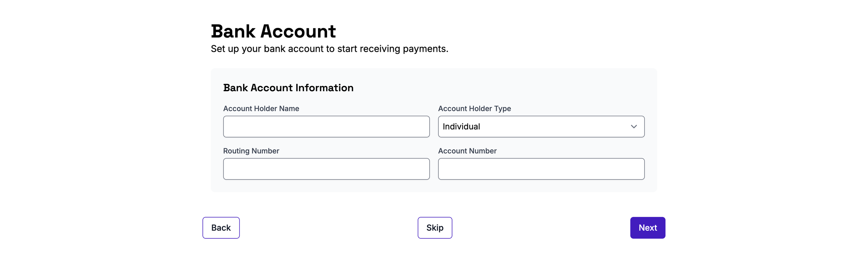Click the 'Bank Account' page title
This screenshot has height=279, width=868.
pyautogui.click(x=273, y=31)
